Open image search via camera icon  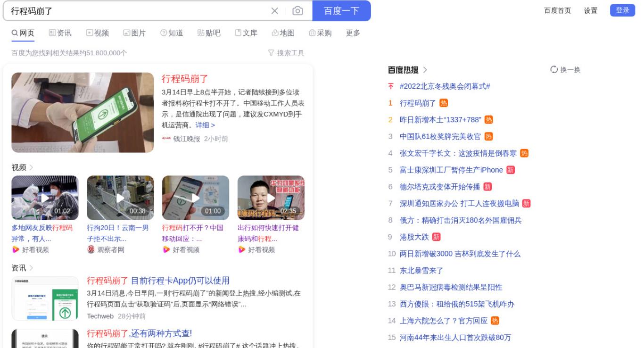tap(297, 11)
